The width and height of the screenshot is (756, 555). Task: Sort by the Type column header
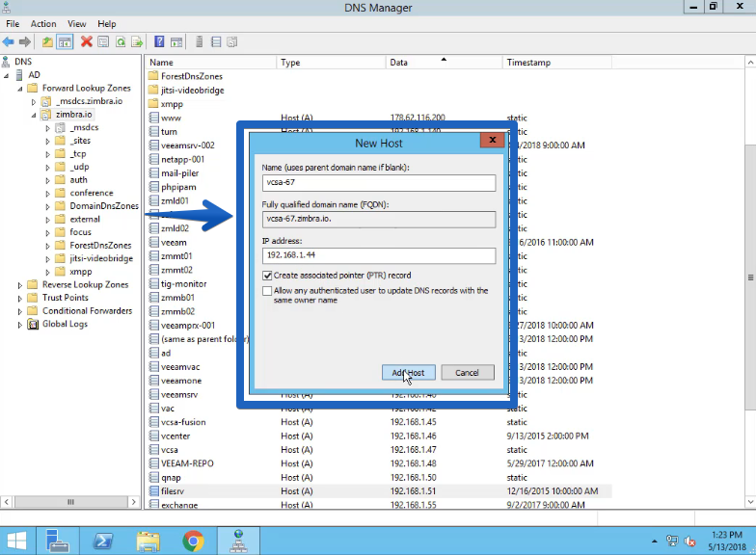(331, 62)
